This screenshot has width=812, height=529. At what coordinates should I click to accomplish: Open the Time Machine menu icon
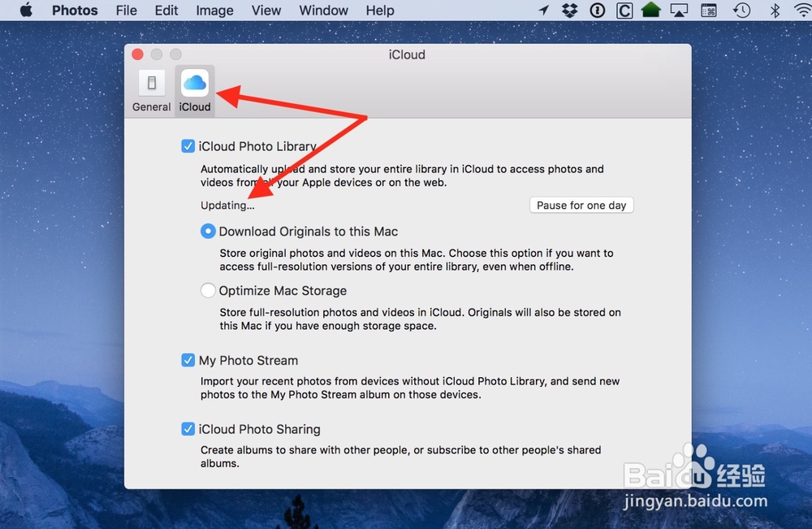point(741,11)
